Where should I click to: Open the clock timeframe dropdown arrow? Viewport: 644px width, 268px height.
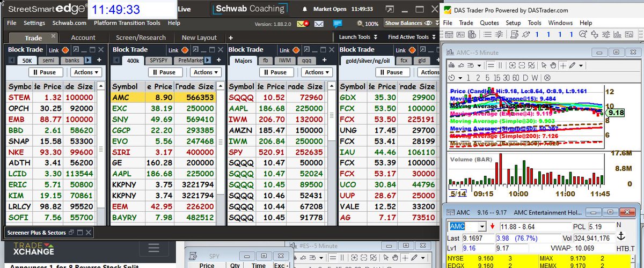(460, 78)
